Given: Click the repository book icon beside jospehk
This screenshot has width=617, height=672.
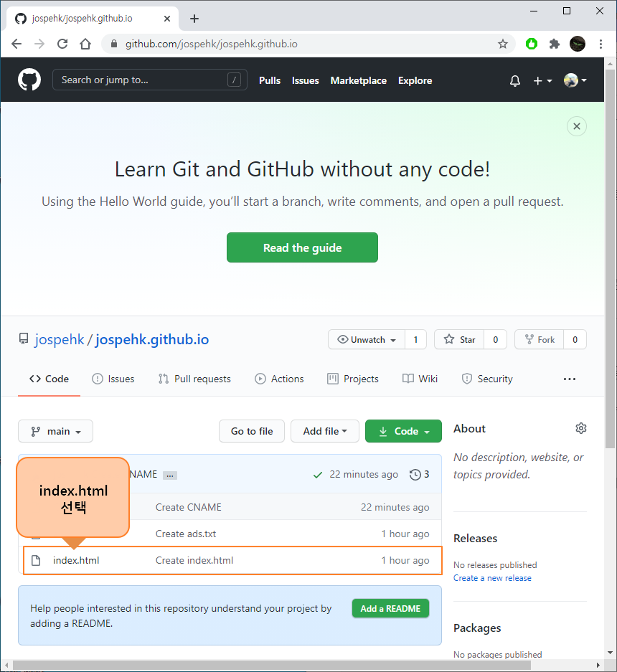Looking at the screenshot, I should pyautogui.click(x=24, y=339).
